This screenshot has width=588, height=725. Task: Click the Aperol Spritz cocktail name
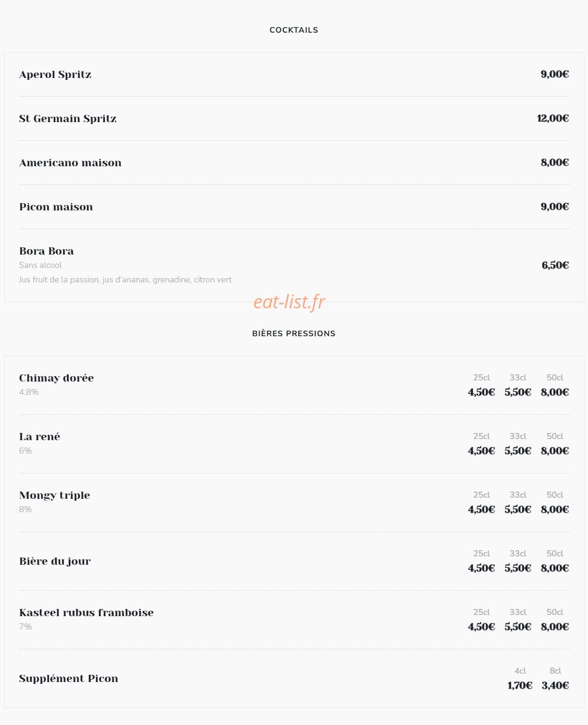[55, 74]
